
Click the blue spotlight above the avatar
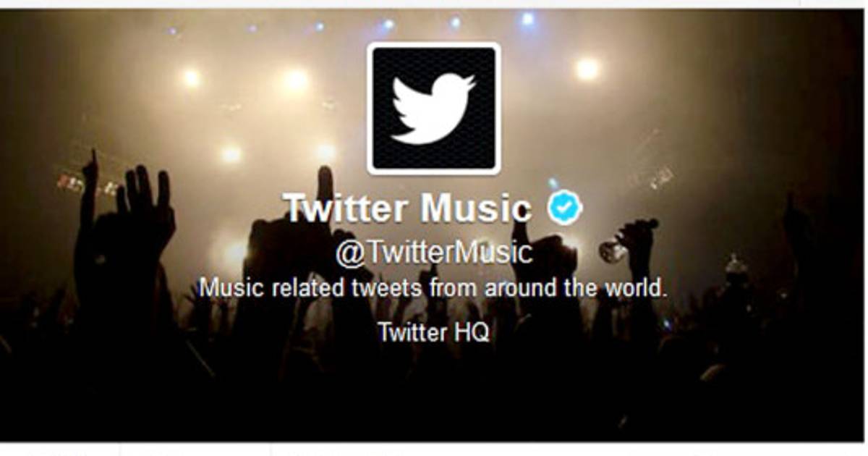(x=456, y=22)
